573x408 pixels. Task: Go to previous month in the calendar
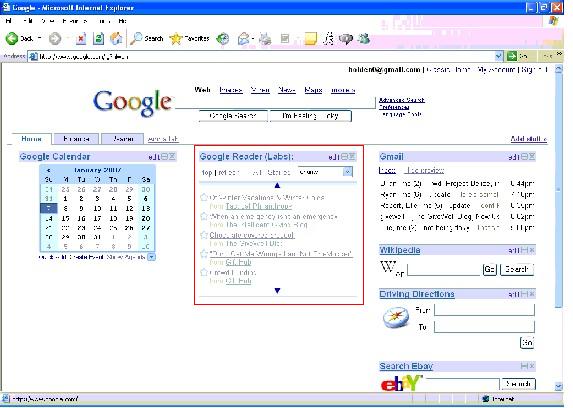click(48, 170)
